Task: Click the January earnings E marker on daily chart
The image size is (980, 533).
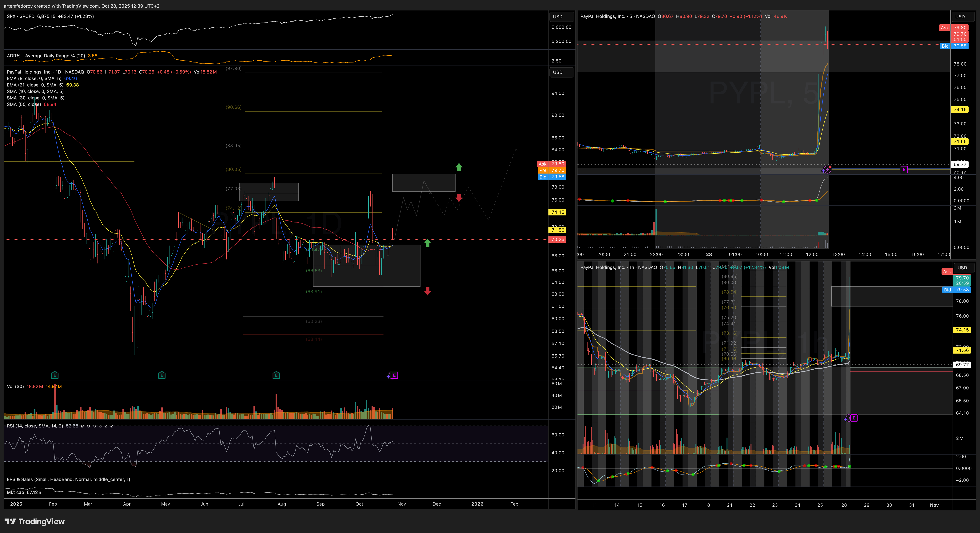Action: (x=55, y=375)
